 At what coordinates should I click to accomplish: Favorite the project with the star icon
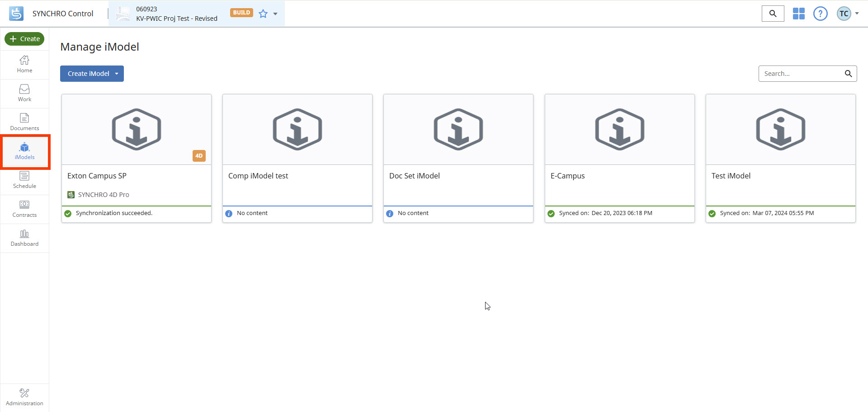[x=263, y=14]
